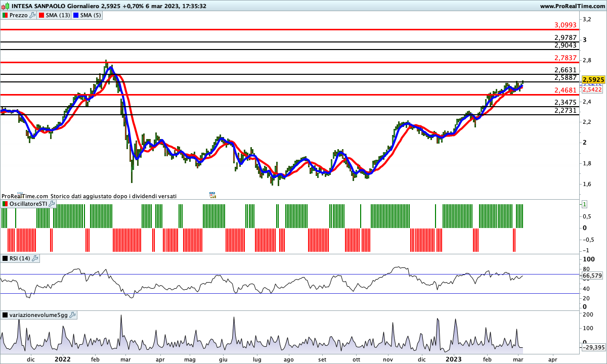Click the blue SMA (5) color square

pos(76,15)
